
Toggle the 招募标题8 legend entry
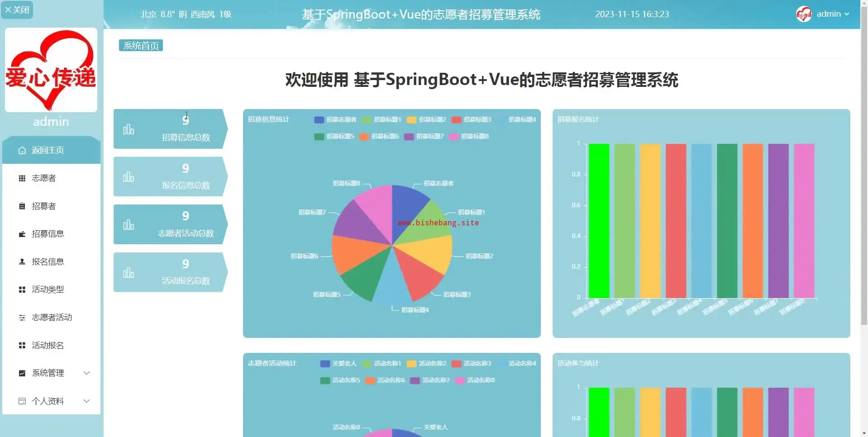pyautogui.click(x=469, y=137)
